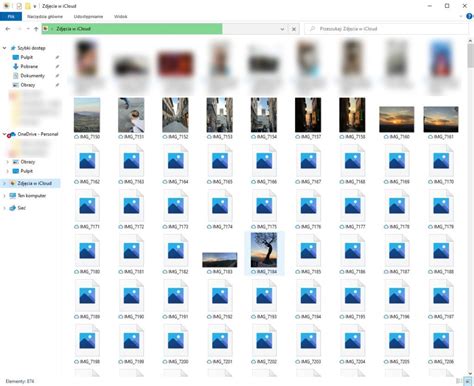Select the IMG_7166 file icon
Image resolution: width=474 pixels, height=386 pixels.
coord(264,161)
